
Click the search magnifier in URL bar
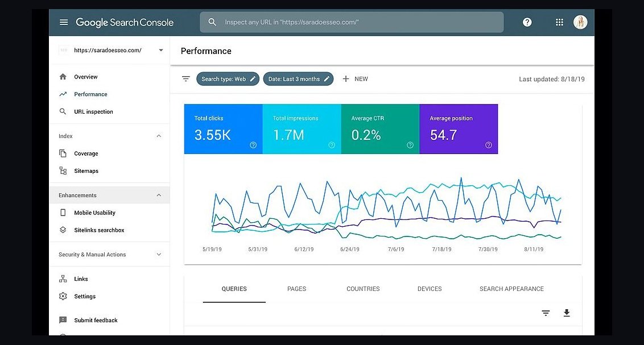point(212,22)
